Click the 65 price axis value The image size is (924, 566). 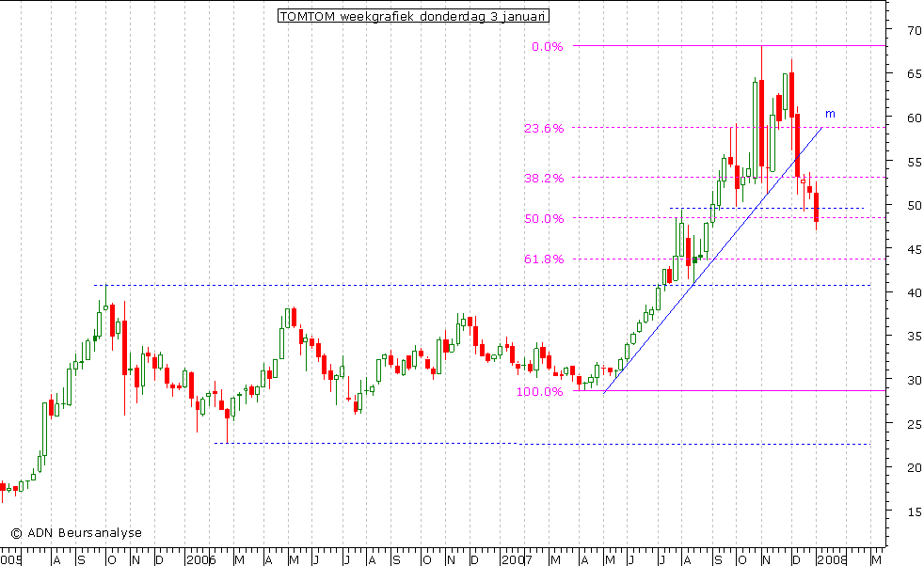tap(914, 73)
